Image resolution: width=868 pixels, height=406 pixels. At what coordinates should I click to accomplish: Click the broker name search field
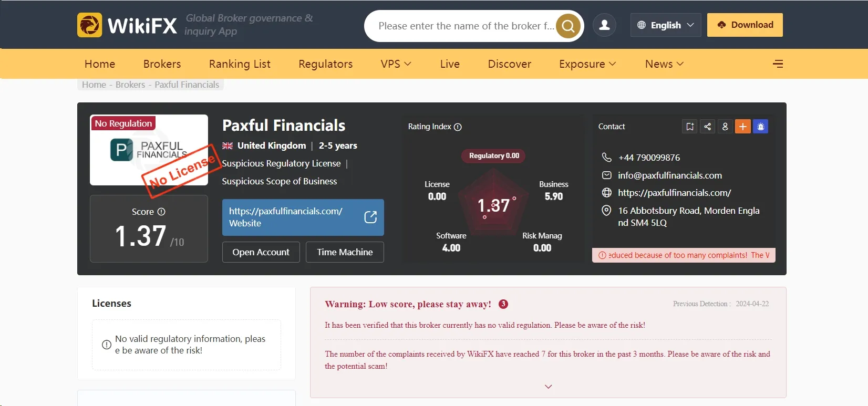(x=466, y=26)
